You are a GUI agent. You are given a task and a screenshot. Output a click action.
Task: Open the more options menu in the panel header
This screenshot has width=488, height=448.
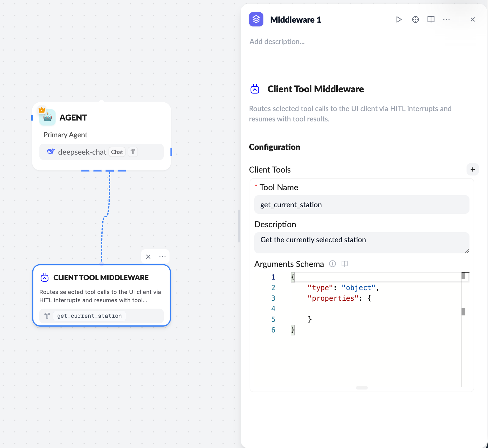[x=446, y=19]
